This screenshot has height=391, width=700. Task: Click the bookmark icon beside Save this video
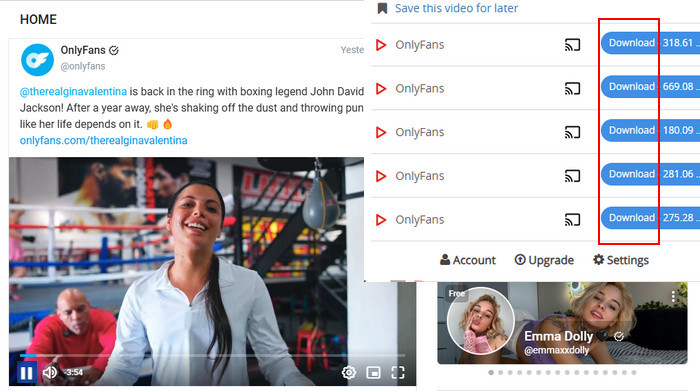(x=382, y=8)
